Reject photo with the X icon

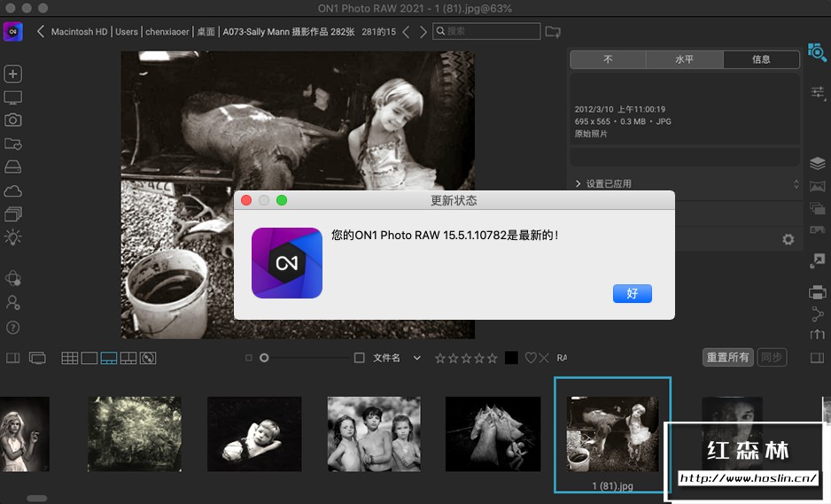[x=544, y=358]
